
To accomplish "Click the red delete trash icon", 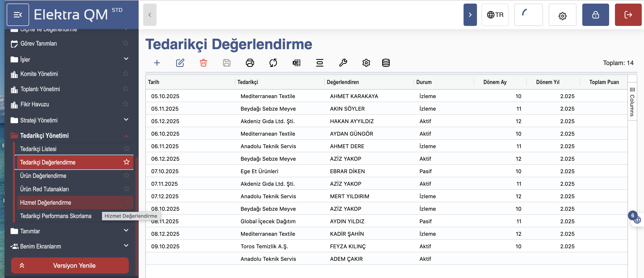I will point(203,63).
